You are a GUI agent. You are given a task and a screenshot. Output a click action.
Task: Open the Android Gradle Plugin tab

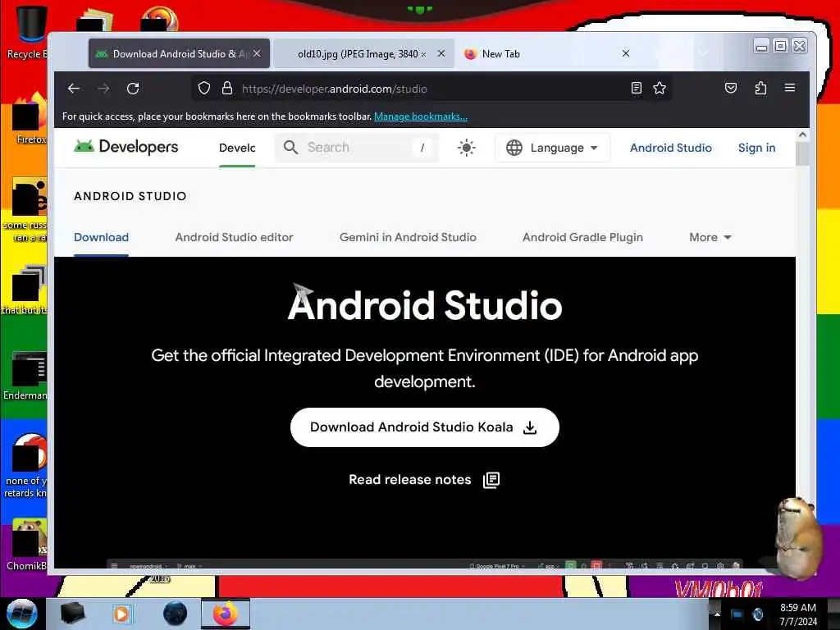583,237
